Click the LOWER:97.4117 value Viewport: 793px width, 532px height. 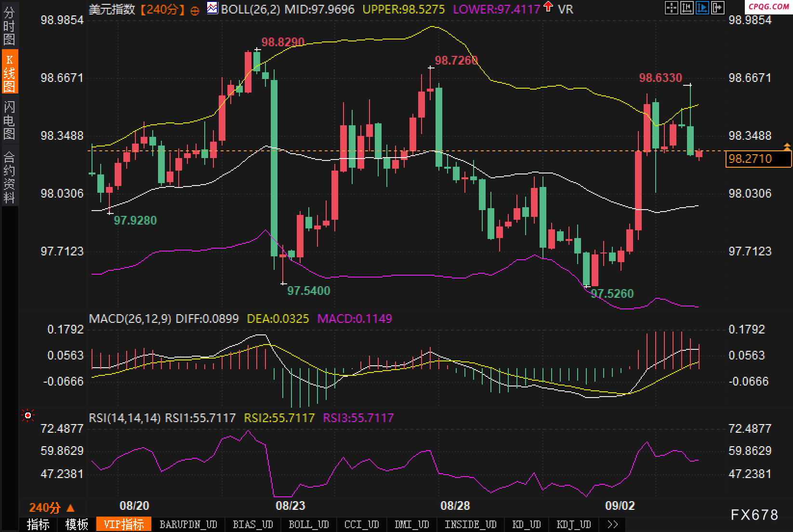pyautogui.click(x=497, y=9)
